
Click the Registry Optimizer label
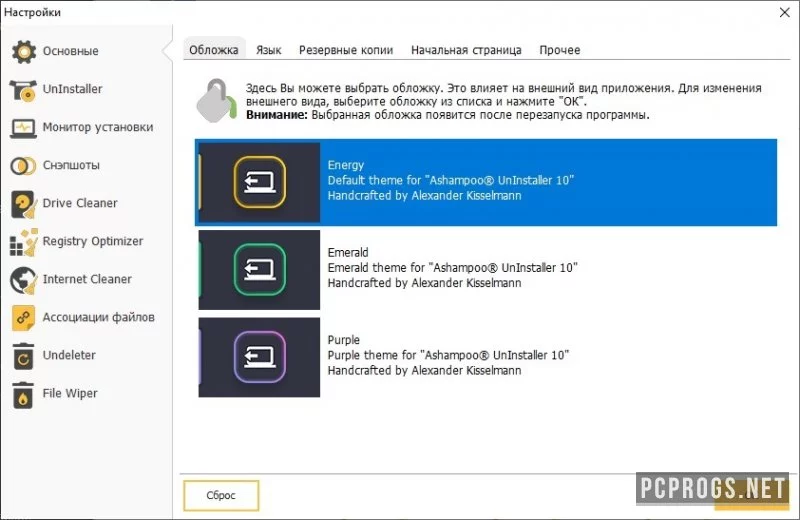(93, 241)
